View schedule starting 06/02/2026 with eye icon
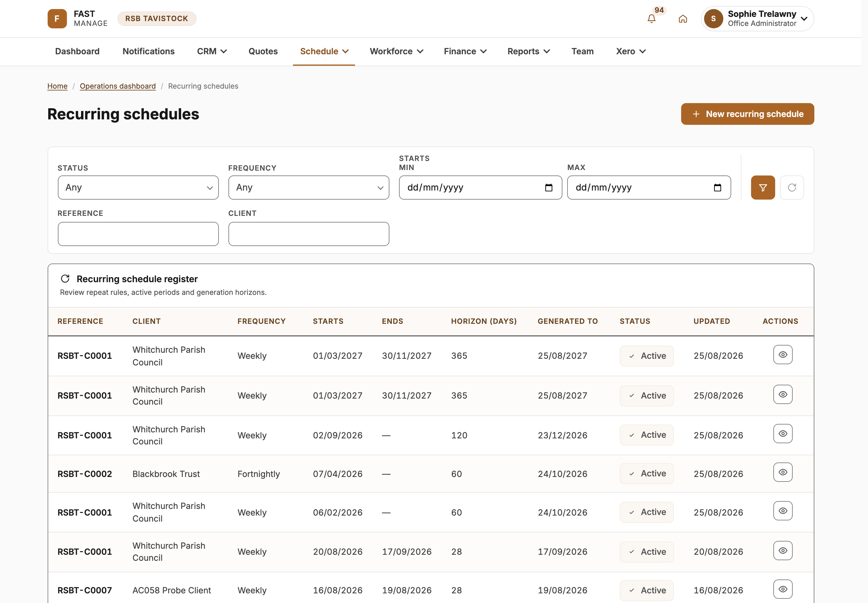 click(x=783, y=511)
